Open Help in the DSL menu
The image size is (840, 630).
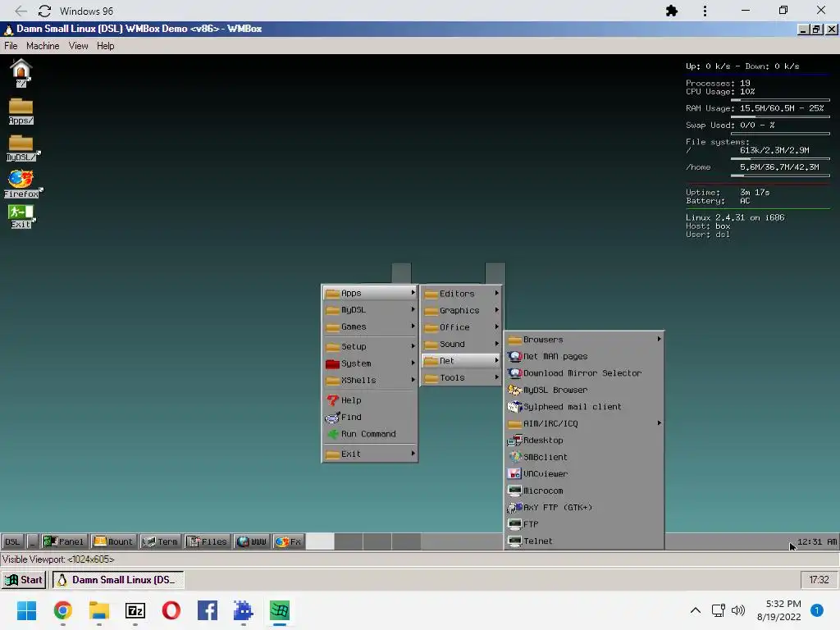click(370, 400)
